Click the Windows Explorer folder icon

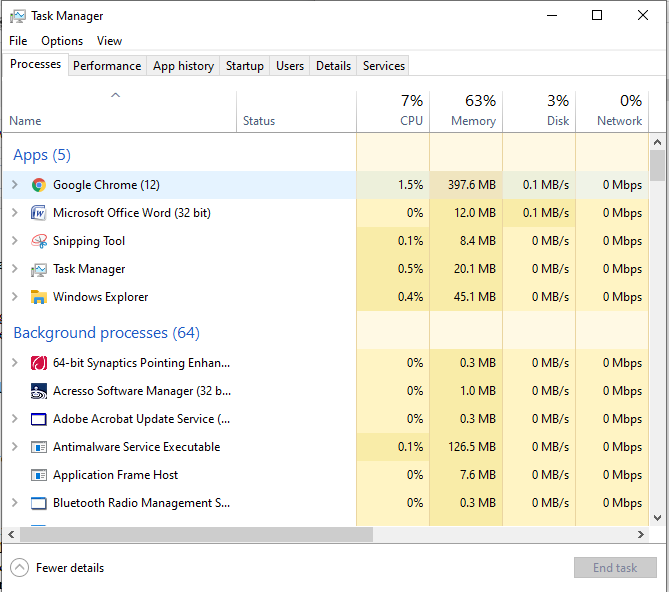(39, 297)
